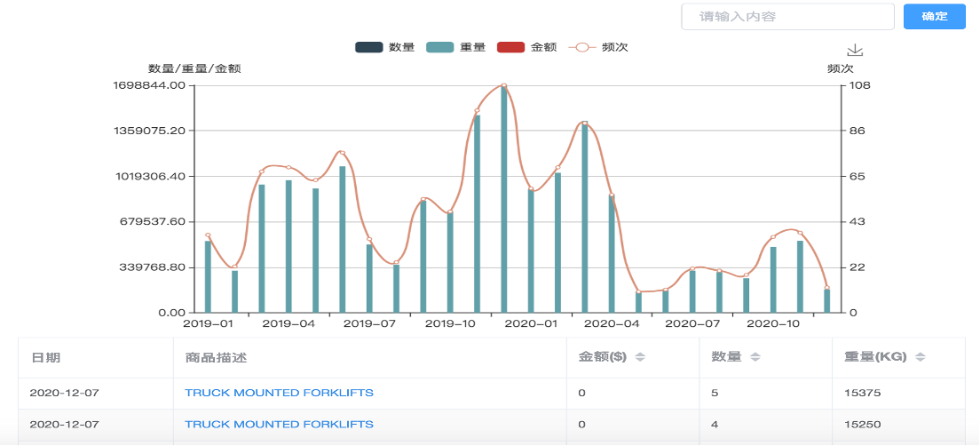The height and width of the screenshot is (446, 980).
Task: Focus the 请输入内容 search field
Action: [787, 16]
